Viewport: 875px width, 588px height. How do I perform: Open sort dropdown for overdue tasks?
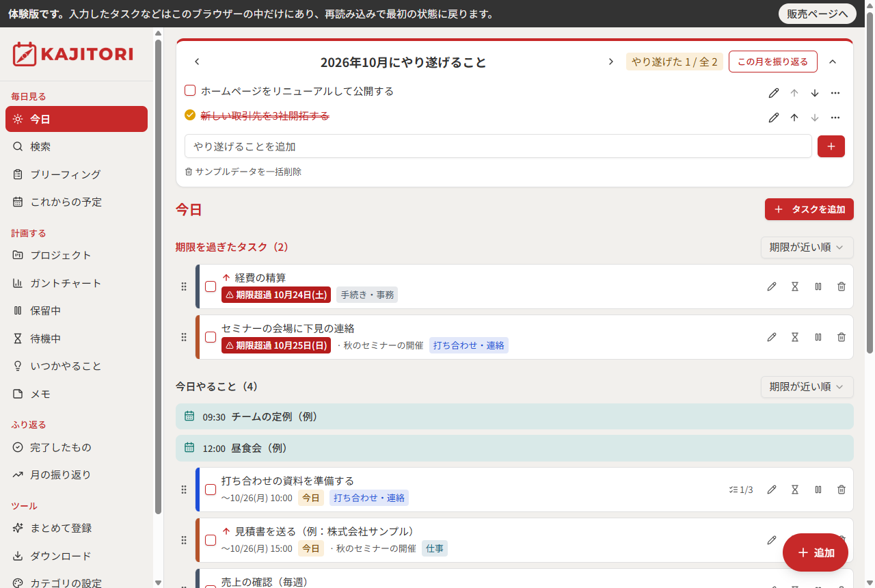807,248
